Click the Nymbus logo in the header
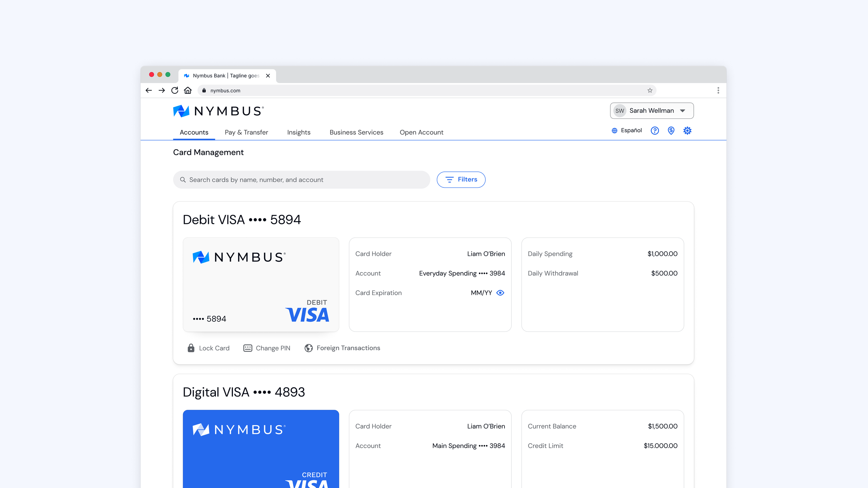The width and height of the screenshot is (868, 488). 218,111
